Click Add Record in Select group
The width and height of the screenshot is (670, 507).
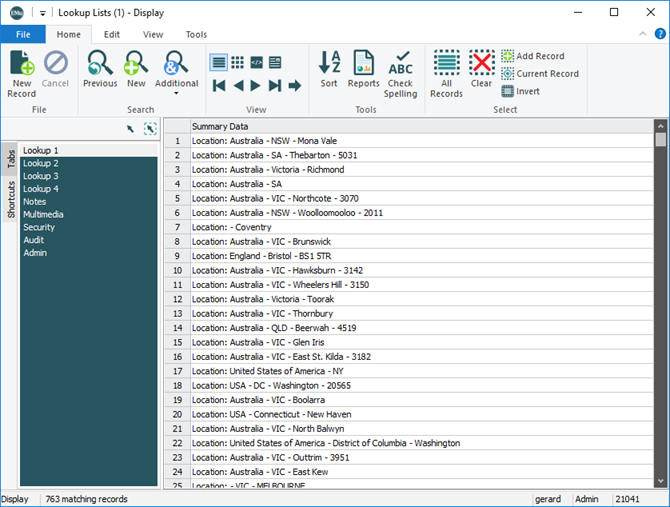tap(532, 56)
